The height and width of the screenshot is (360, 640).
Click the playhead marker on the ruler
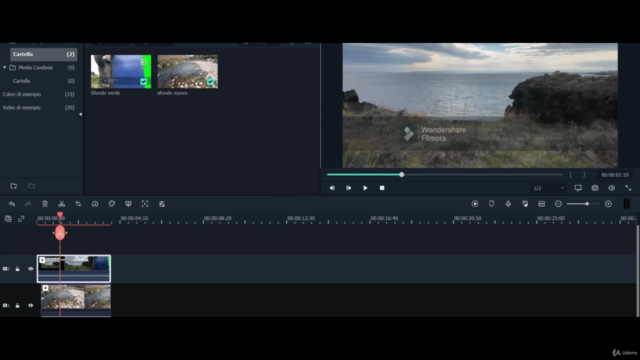click(60, 215)
